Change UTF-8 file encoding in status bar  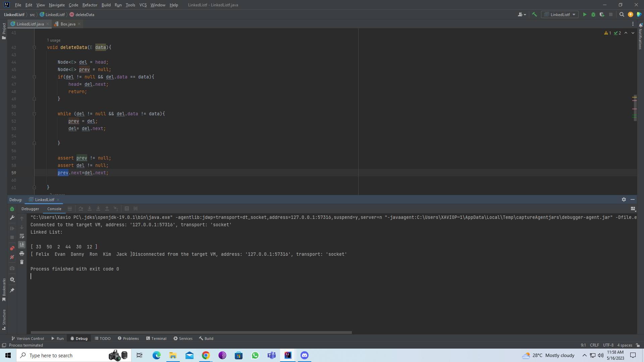click(608, 345)
